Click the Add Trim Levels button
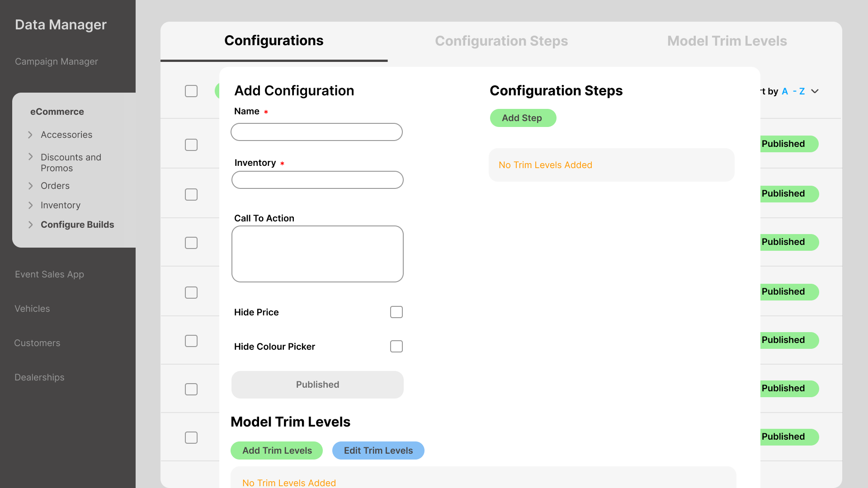This screenshot has height=488, width=868. pyautogui.click(x=276, y=450)
